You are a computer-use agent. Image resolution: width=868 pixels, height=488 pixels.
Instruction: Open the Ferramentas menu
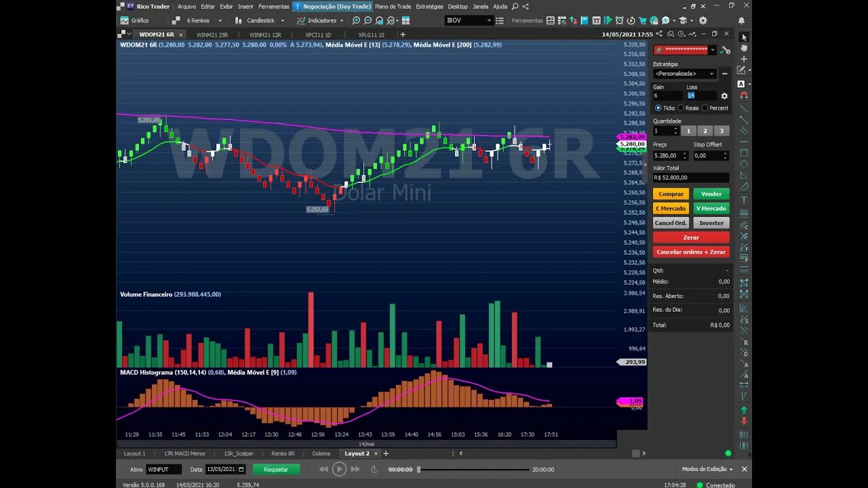pos(274,6)
